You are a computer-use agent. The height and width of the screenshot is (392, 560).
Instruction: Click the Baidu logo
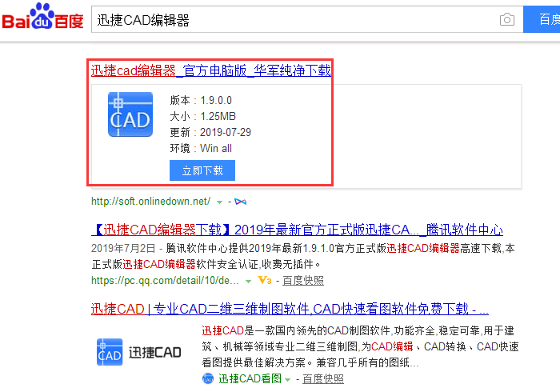(x=42, y=17)
